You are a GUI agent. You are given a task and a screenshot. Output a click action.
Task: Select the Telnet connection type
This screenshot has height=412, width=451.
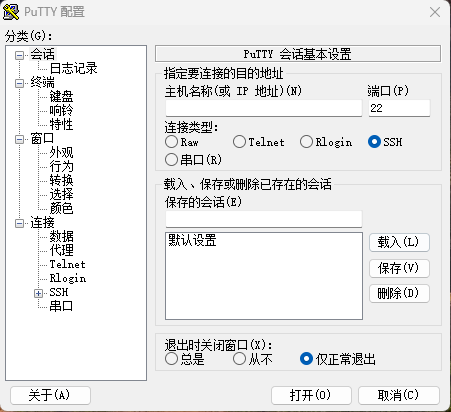click(x=239, y=142)
